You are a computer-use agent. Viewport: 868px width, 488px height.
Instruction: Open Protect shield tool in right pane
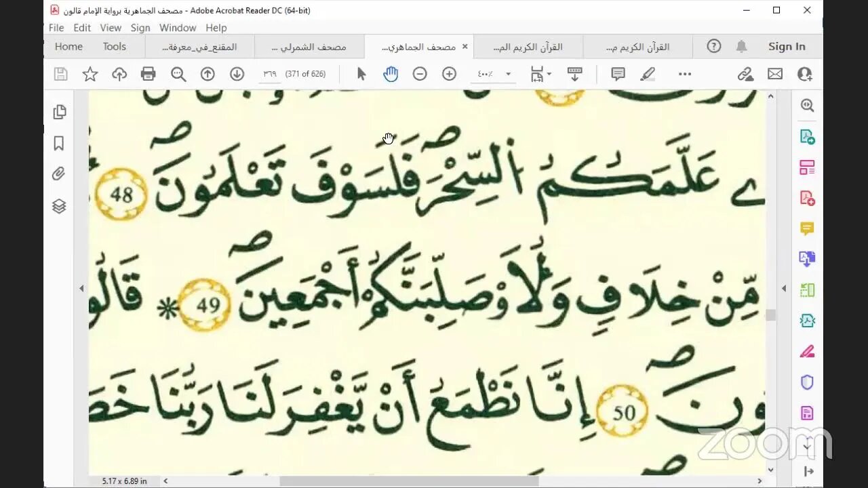point(807,382)
